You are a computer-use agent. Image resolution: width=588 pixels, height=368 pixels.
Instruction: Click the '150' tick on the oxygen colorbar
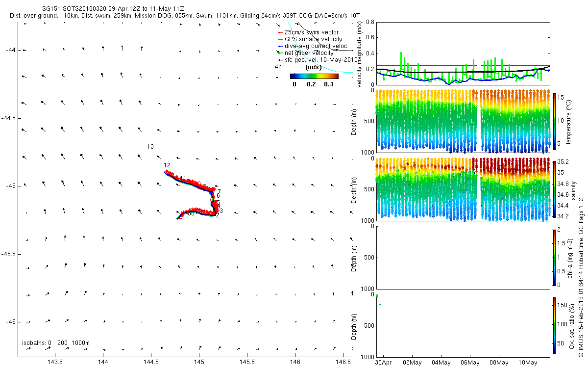563,305
